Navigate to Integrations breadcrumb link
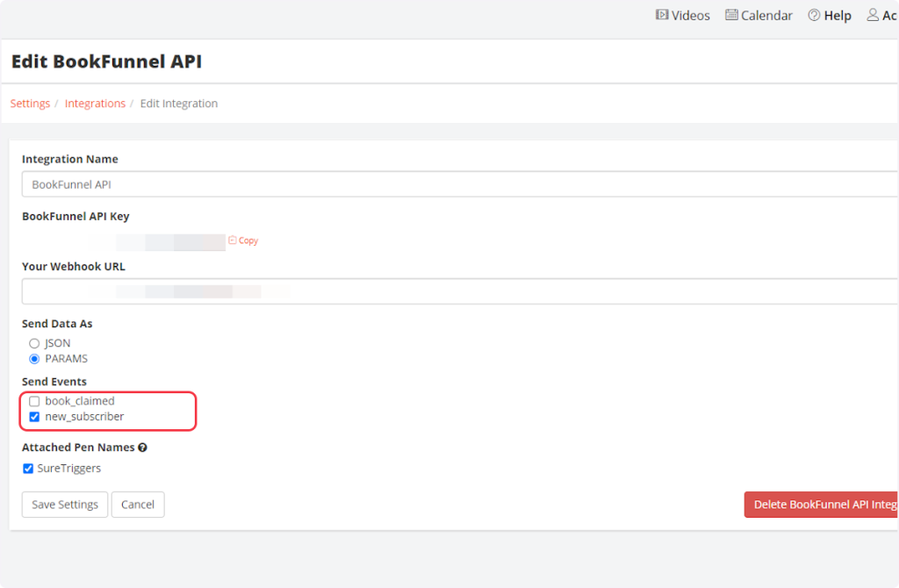Screen dimensions: 899x588 95,104
